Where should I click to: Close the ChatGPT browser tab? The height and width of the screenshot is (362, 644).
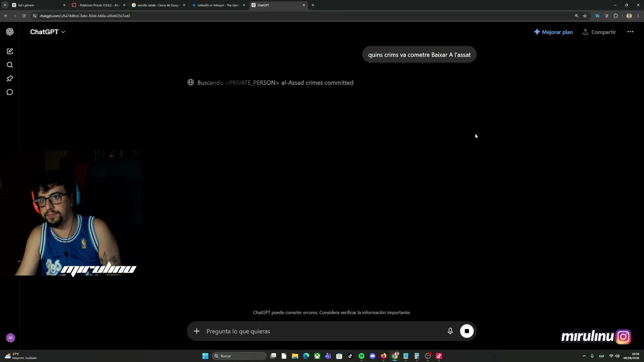click(304, 5)
